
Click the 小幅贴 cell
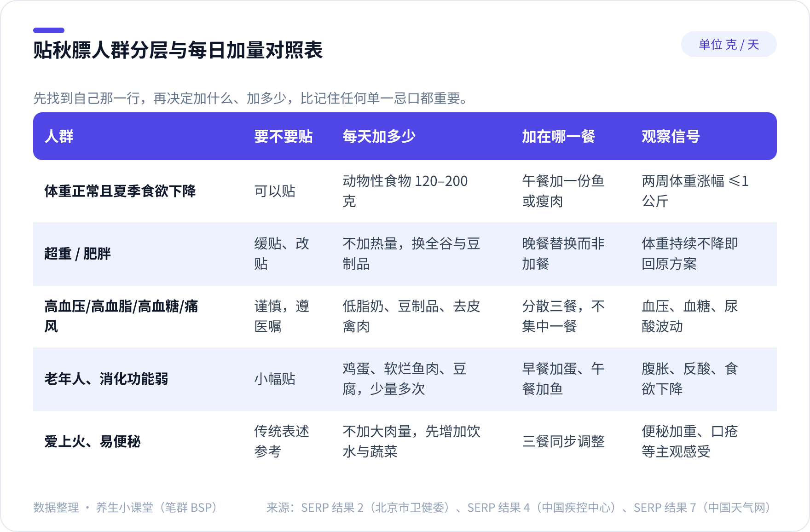point(275,379)
